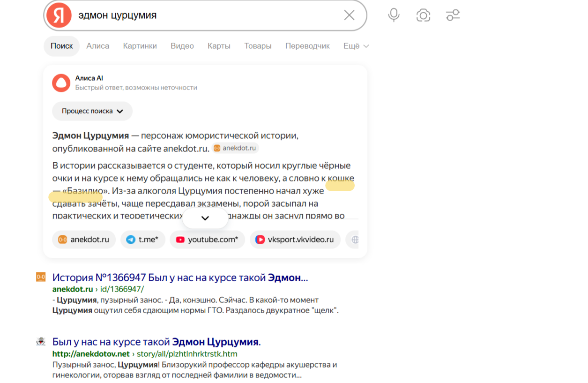This screenshot has width=588, height=383.
Task: Open the vksport.vkvideo.ru source chip
Action: (x=295, y=240)
